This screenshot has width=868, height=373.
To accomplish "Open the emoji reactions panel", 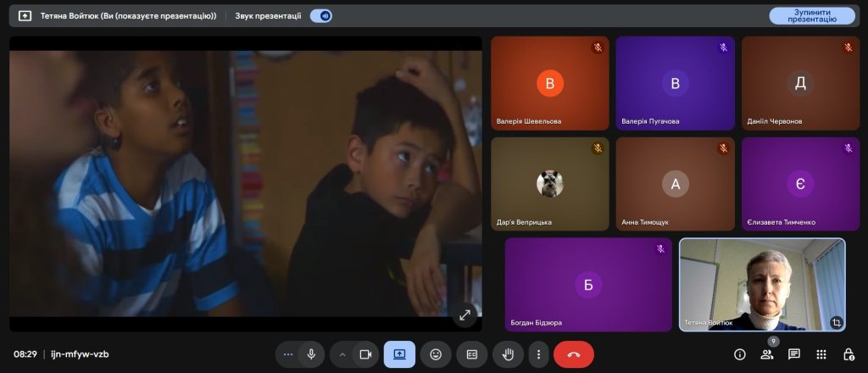I will coord(436,354).
